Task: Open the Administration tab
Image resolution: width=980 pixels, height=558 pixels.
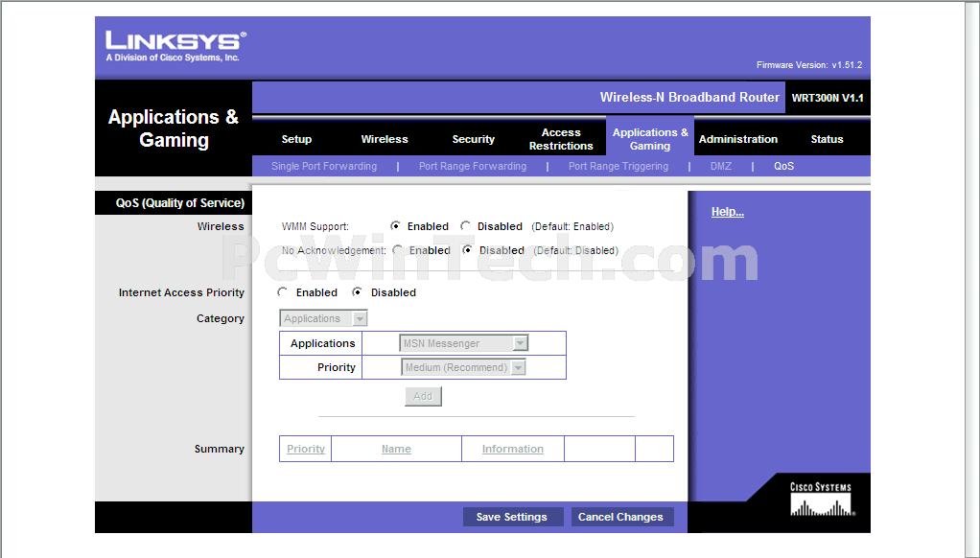Action: coord(738,139)
